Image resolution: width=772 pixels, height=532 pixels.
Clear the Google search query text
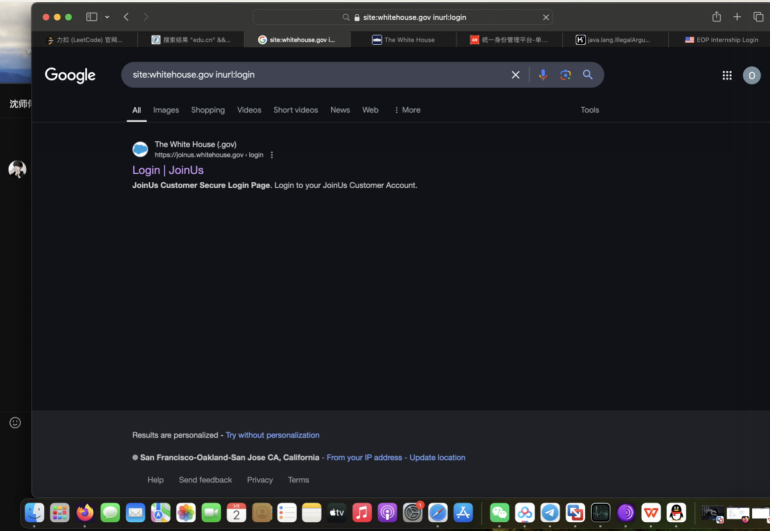coord(515,75)
